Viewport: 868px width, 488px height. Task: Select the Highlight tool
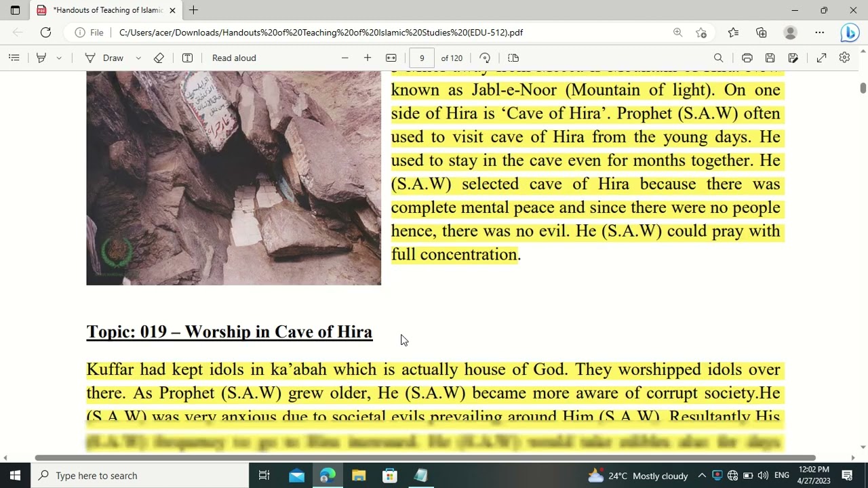click(x=41, y=58)
